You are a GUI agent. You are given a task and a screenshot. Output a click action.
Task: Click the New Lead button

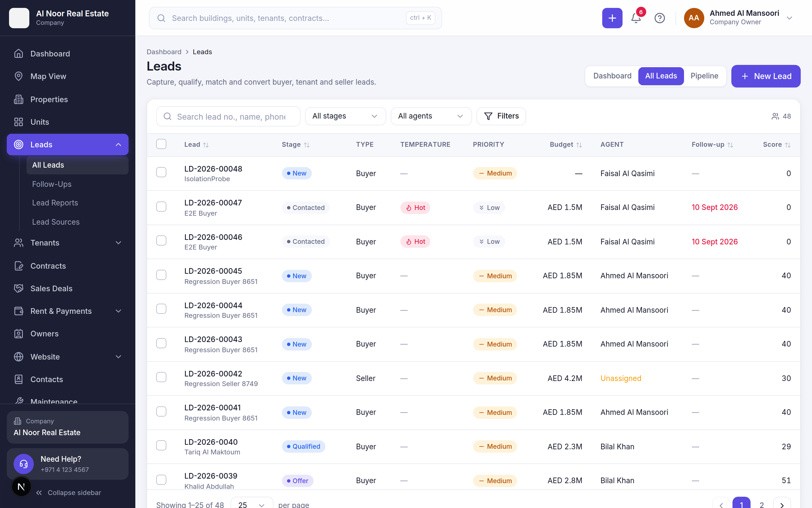[766, 76]
